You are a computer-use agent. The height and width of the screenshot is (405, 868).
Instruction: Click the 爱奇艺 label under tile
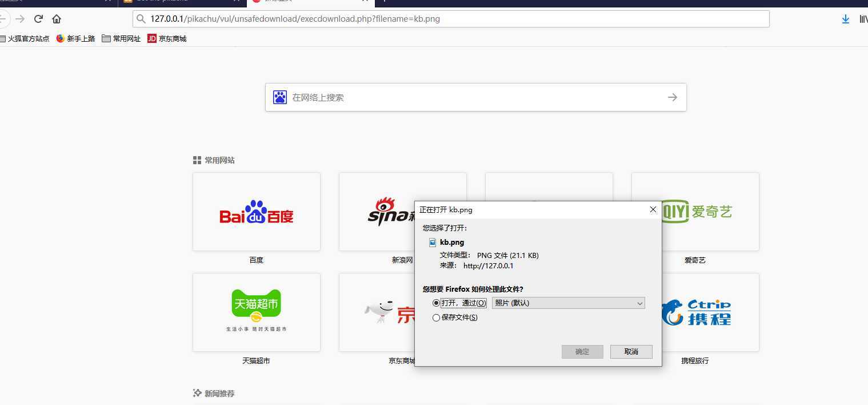(x=695, y=260)
